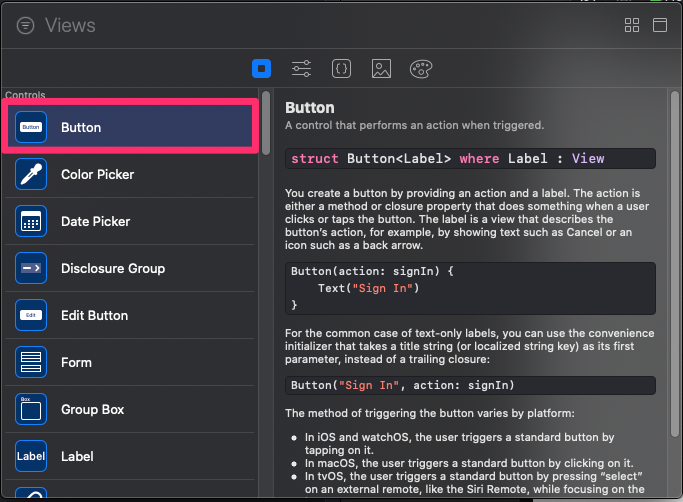Select Form in the controls list
The image size is (683, 502).
130,363
